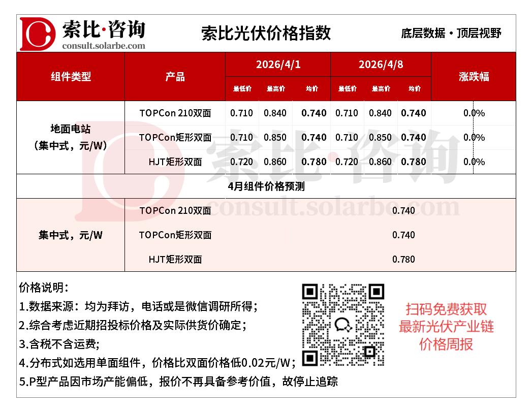Screen dimensions: 532x412
Task: Click the WeChat icon inside the QR code
Action: [x=343, y=325]
